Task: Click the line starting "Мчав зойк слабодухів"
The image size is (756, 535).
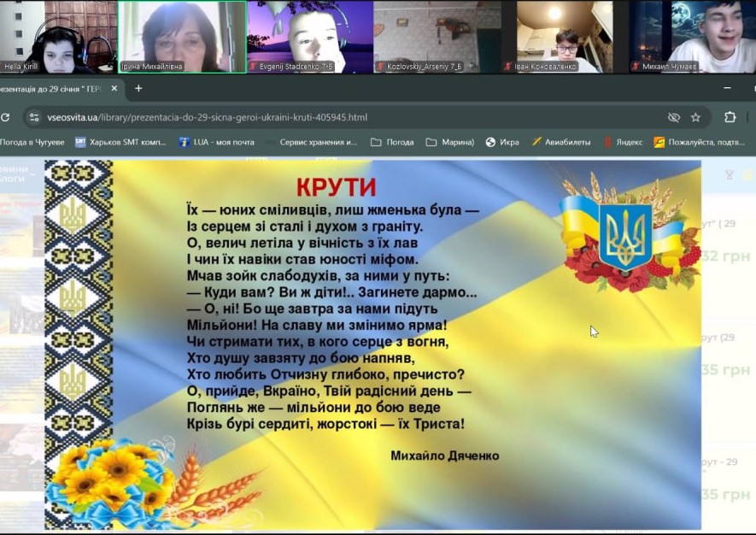Action: [318, 276]
